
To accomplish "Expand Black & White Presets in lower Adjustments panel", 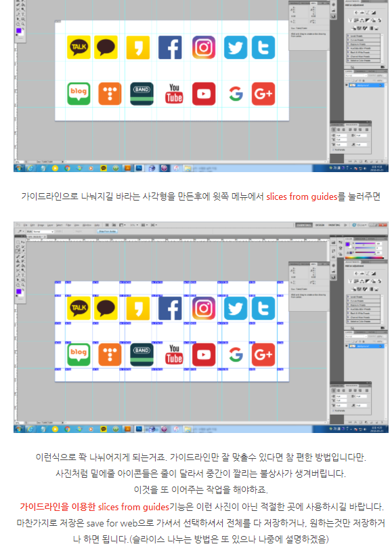I will click(x=348, y=313).
